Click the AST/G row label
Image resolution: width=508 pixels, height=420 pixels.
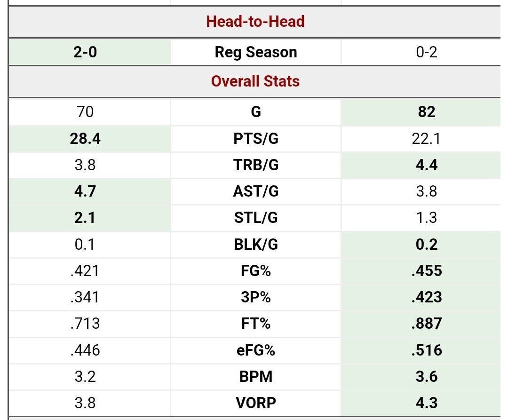coord(255,191)
